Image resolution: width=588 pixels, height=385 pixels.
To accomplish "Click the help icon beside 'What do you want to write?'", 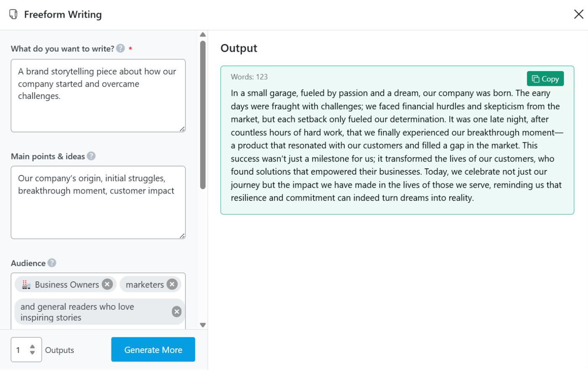I will pyautogui.click(x=121, y=48).
